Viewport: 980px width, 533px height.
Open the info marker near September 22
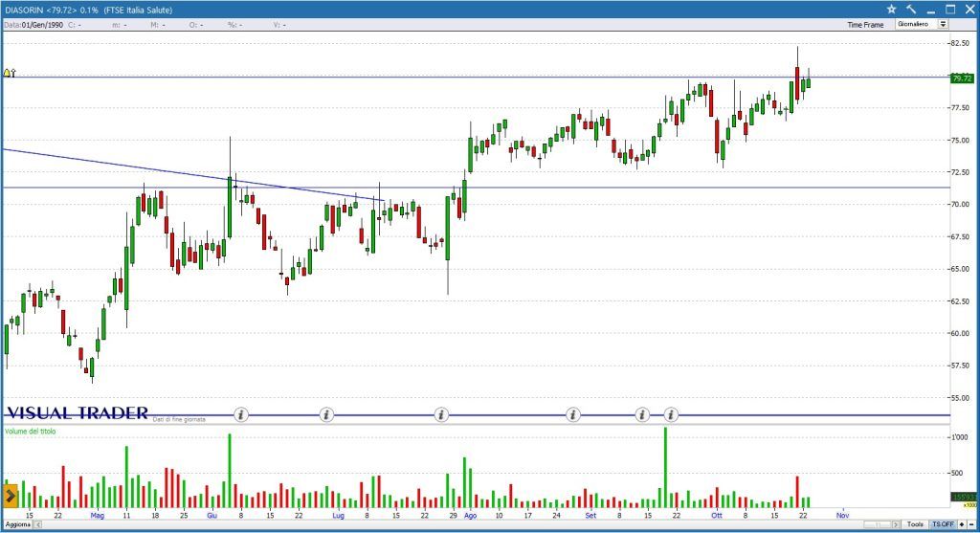point(671,414)
